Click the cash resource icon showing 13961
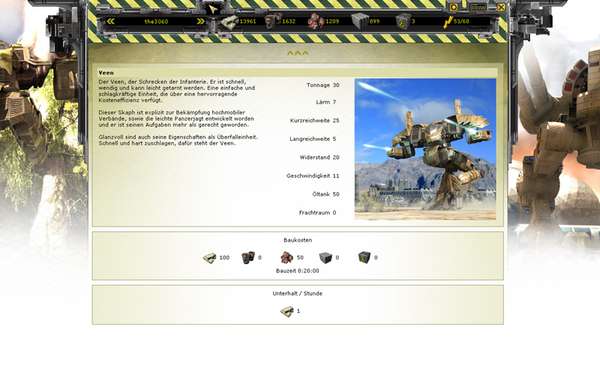Image resolution: width=600 pixels, height=378 pixels. pos(229,22)
